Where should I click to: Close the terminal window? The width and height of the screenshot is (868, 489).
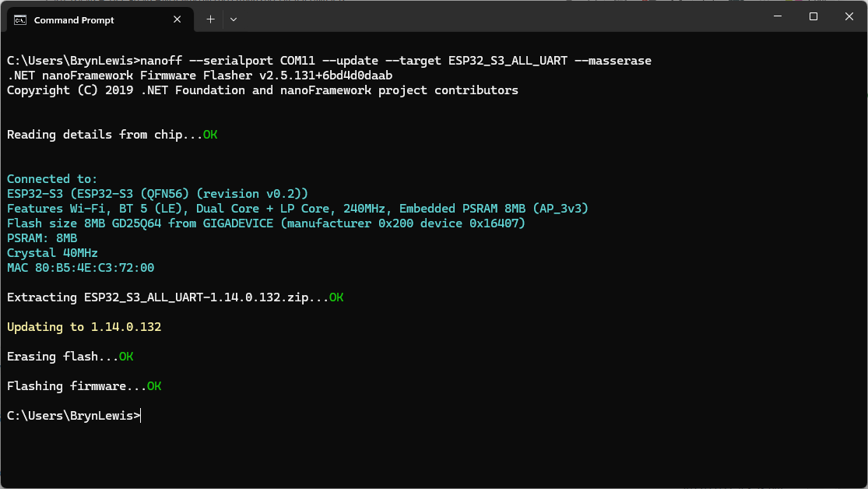[849, 16]
